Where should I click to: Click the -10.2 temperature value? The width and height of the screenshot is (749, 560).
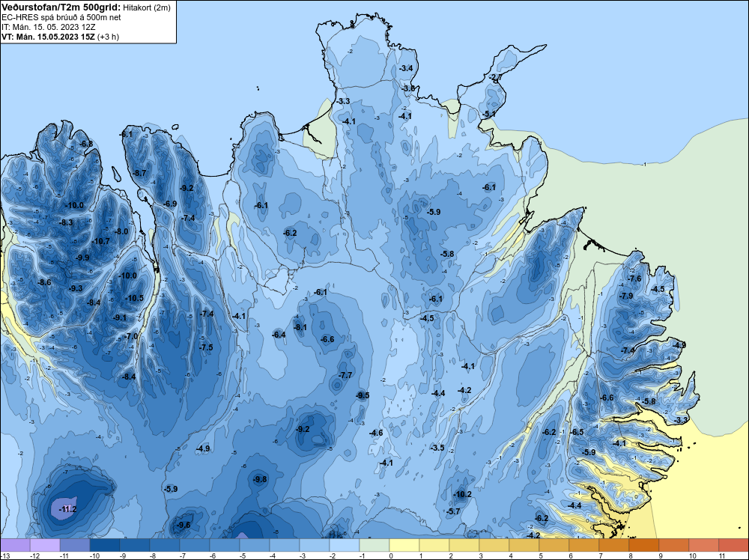(x=462, y=494)
